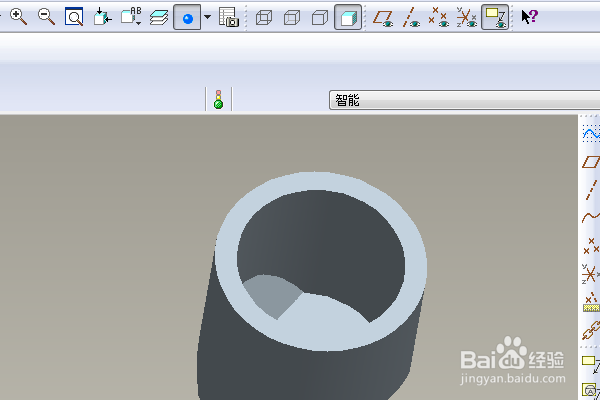The width and height of the screenshot is (600, 400).
Task: Open the 智能 selection filter dropdown
Action: [465, 100]
